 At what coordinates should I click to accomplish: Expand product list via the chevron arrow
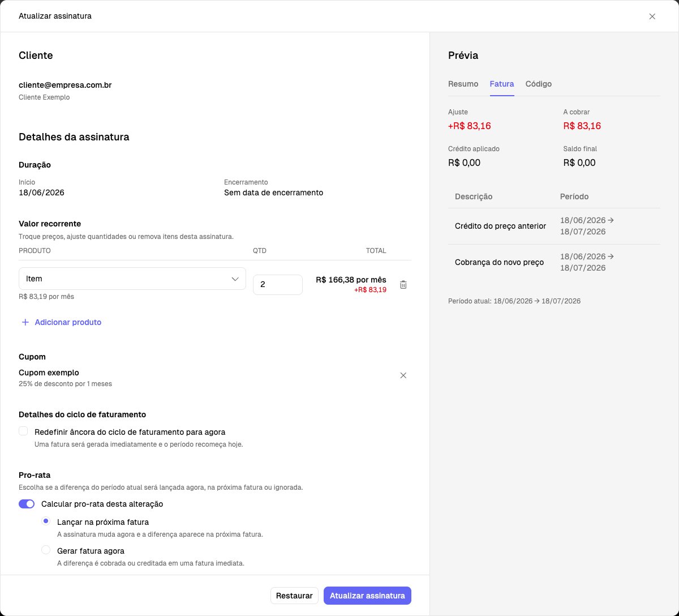coord(235,279)
